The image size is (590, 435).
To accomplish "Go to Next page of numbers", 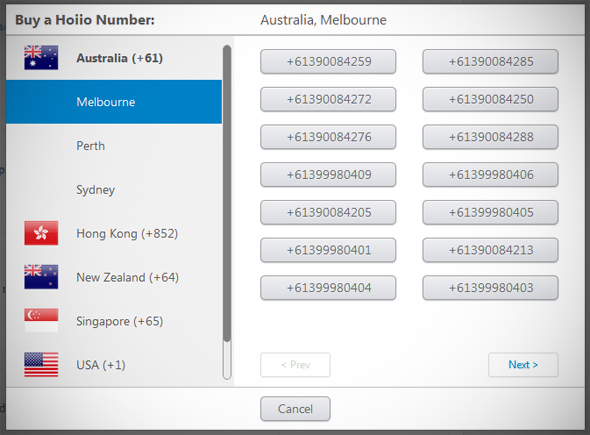I will click(523, 365).
